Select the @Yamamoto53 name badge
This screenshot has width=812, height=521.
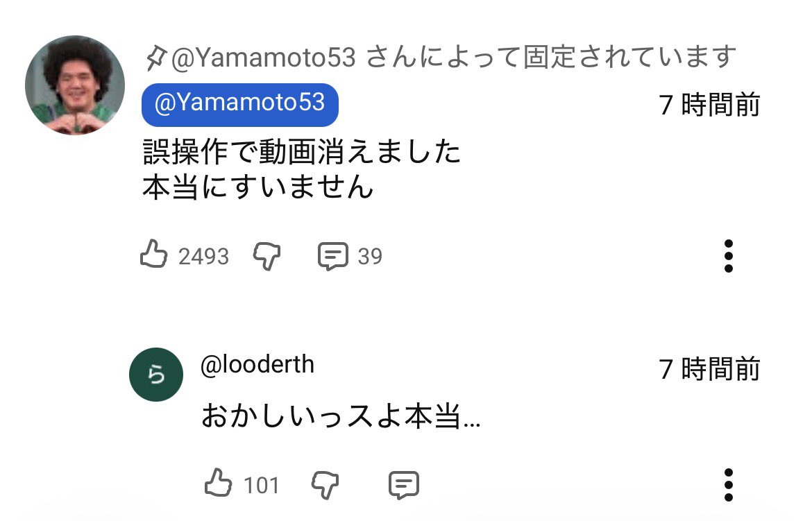[x=239, y=104]
